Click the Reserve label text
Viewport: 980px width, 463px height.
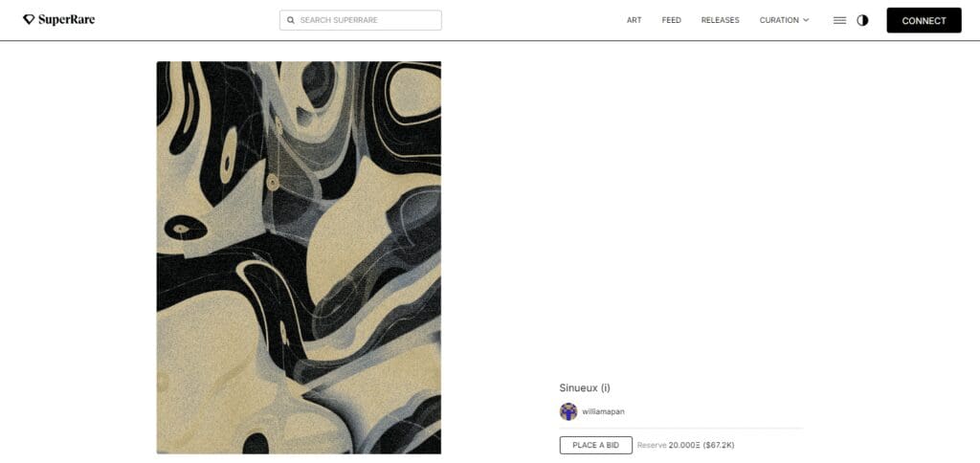pos(651,446)
